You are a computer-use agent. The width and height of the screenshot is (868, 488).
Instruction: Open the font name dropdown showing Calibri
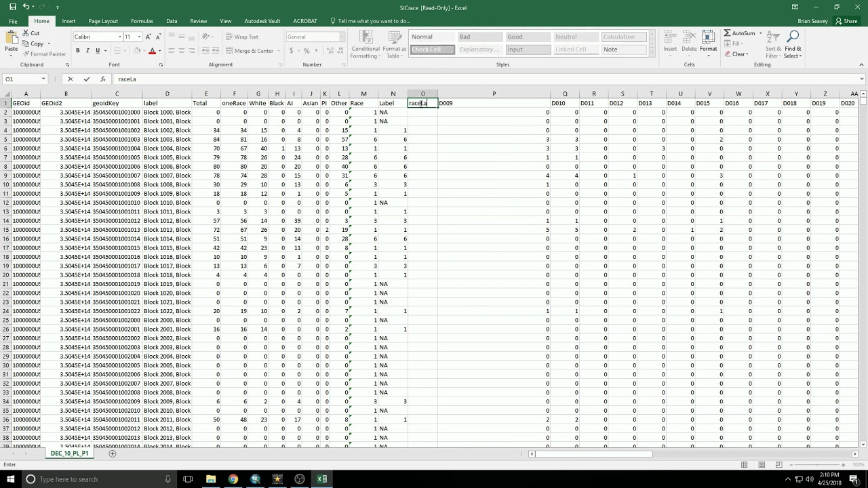[x=120, y=37]
